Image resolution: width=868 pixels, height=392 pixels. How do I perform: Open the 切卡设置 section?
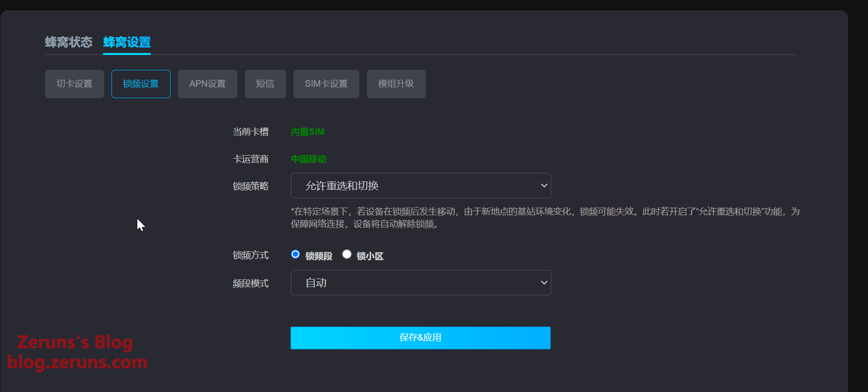pos(74,84)
